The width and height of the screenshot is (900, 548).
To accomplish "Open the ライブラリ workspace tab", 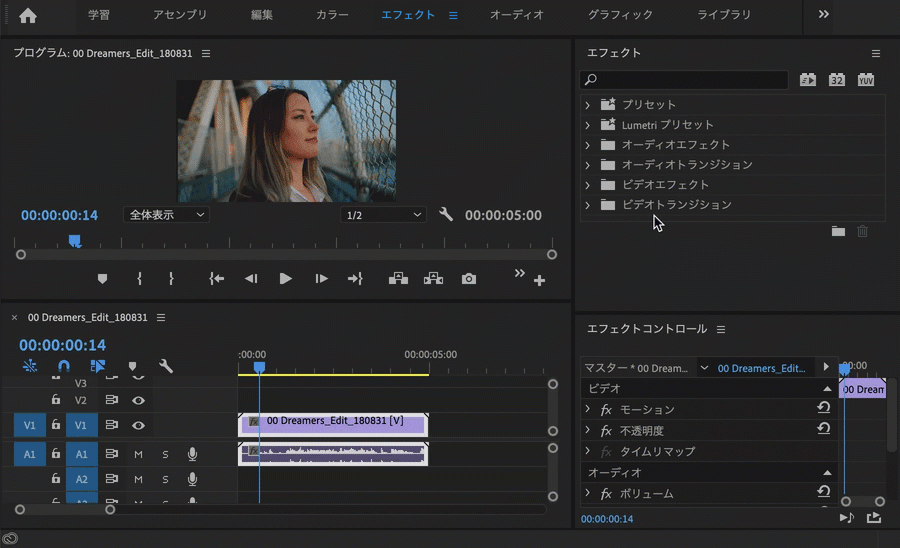I will click(724, 14).
